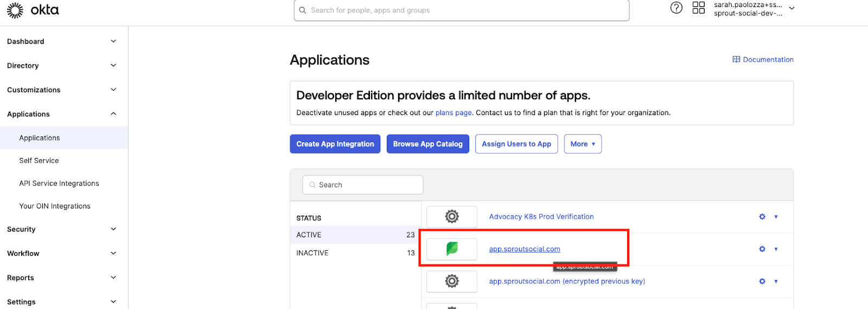
Task: Filter by ACTIVE status
Action: pyautogui.click(x=355, y=235)
